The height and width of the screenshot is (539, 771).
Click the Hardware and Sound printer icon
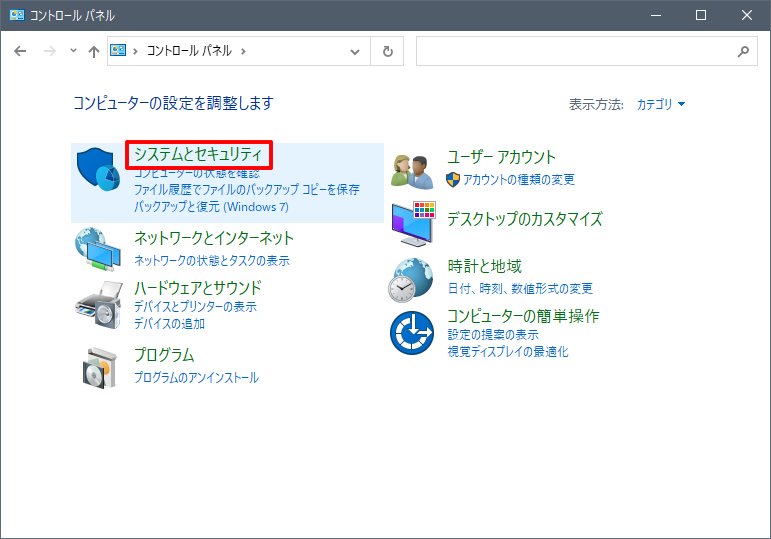98,305
